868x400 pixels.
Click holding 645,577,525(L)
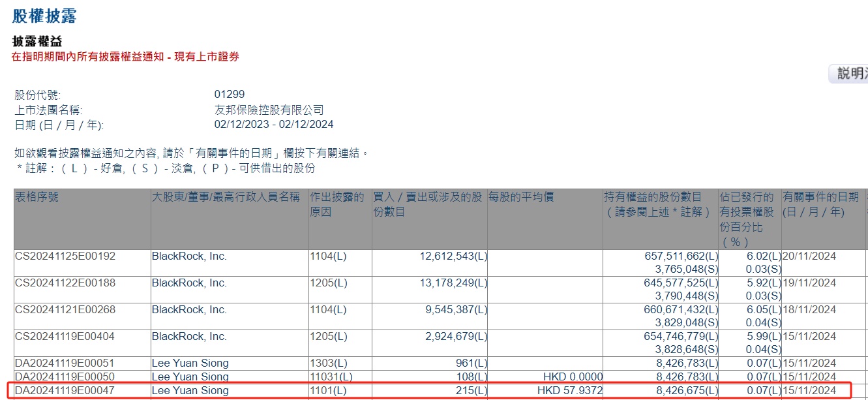pyautogui.click(x=681, y=283)
